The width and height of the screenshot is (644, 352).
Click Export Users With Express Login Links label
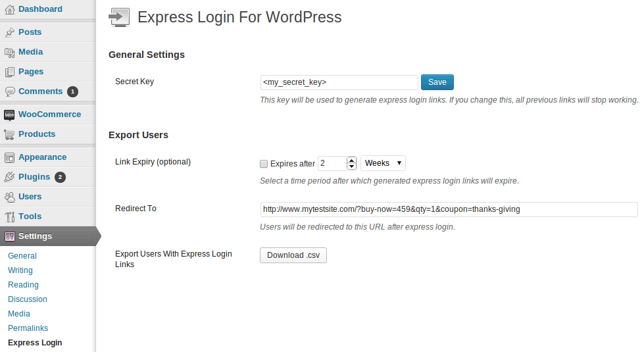pos(173,259)
